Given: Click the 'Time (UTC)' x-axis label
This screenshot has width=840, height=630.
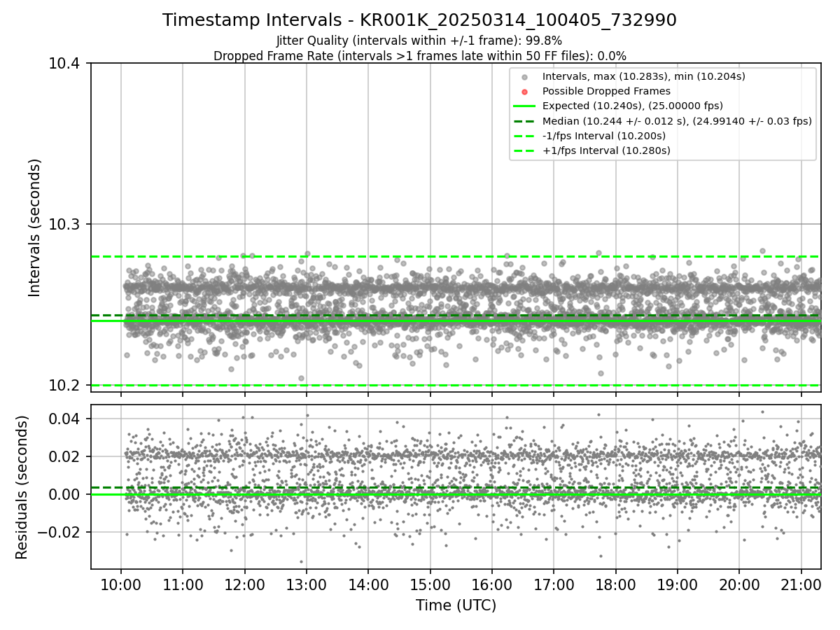Looking at the screenshot, I should pos(456,605).
